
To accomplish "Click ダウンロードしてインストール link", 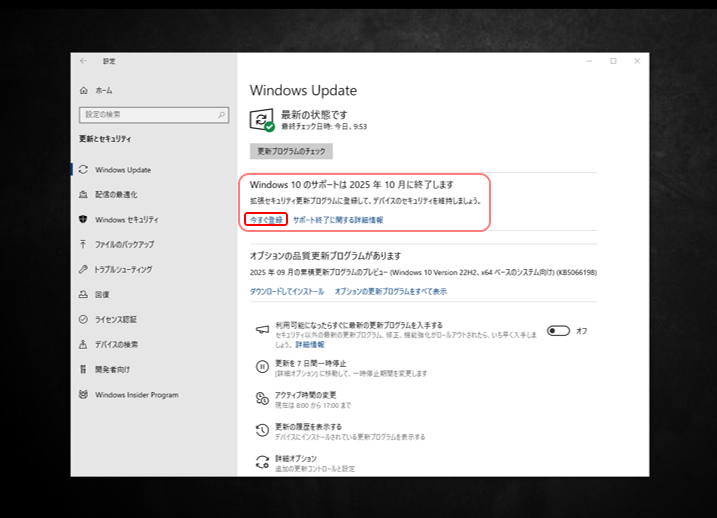I will pyautogui.click(x=287, y=291).
